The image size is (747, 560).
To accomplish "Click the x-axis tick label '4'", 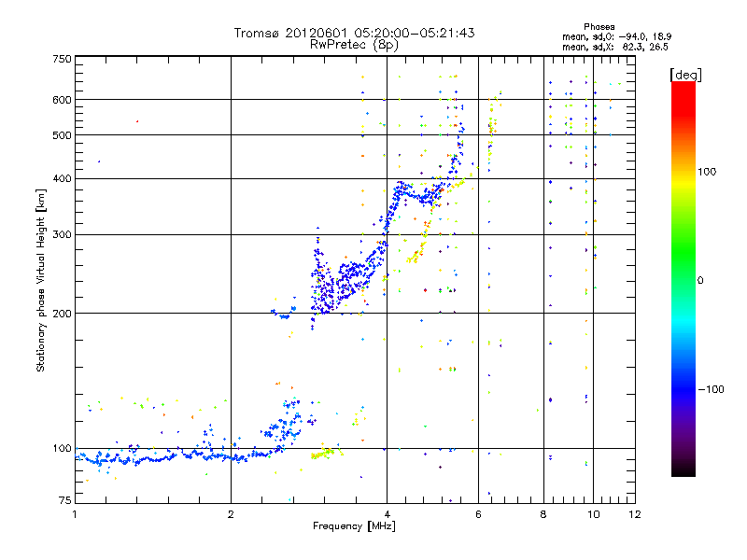I will (x=388, y=514).
